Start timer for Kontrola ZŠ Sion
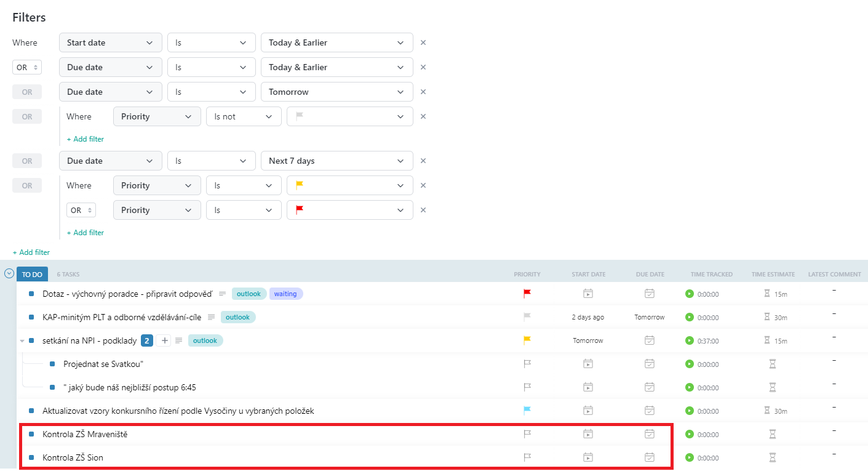This screenshot has width=868, height=471. [689, 457]
